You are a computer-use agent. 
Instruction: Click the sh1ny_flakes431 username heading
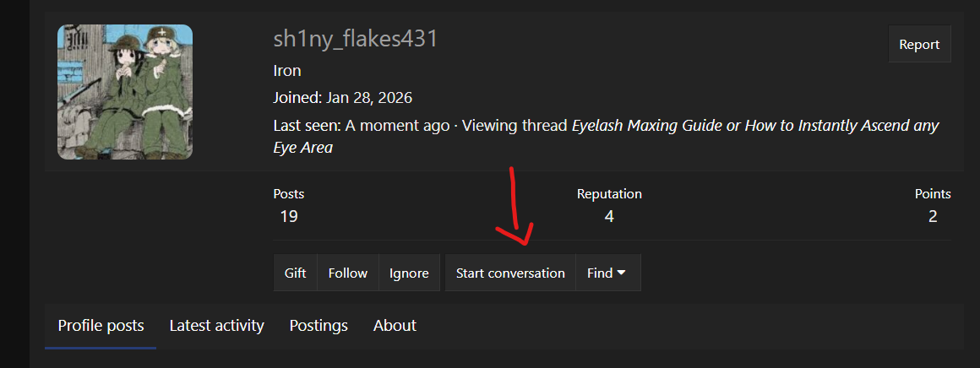pyautogui.click(x=355, y=39)
